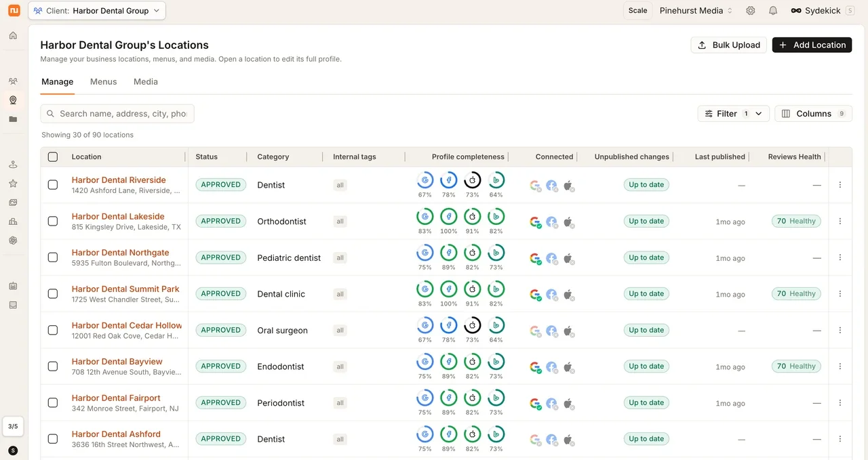Expand the Filter dropdown
This screenshot has width=868, height=460.
click(x=733, y=114)
